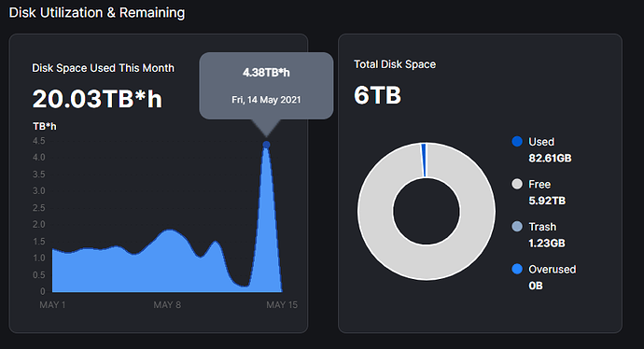Click the TB*h axis unit label
The image size is (644, 349).
tap(45, 127)
